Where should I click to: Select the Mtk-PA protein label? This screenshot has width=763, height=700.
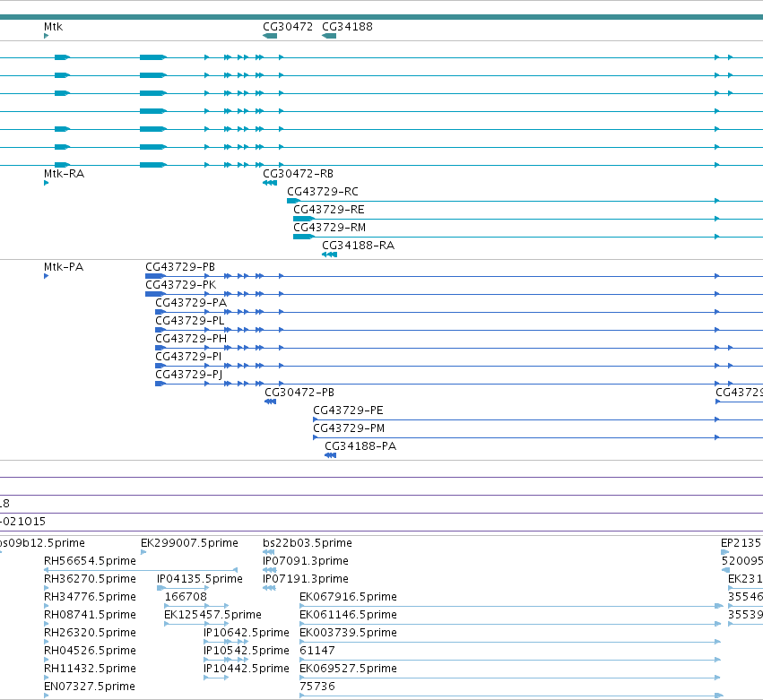click(x=64, y=267)
